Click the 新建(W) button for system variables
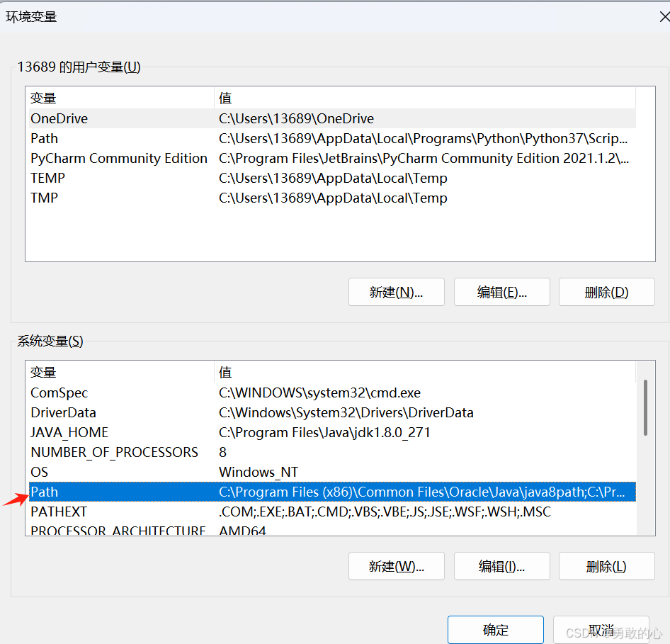 (x=396, y=565)
